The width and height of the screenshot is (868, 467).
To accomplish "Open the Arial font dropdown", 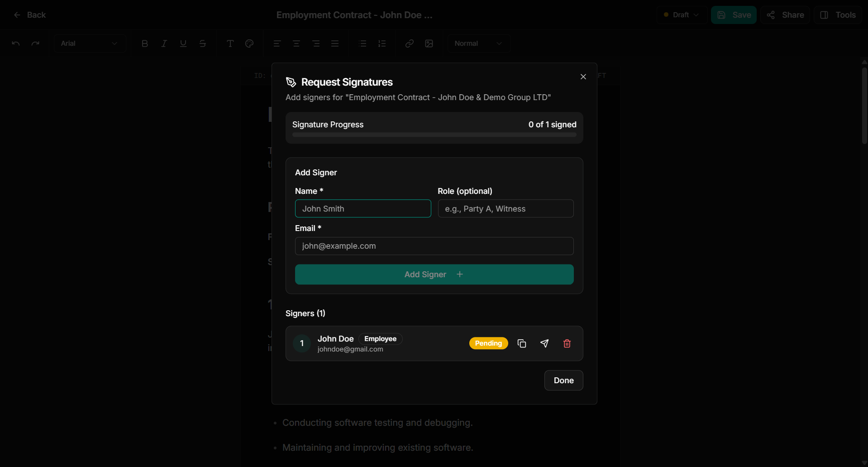I will pos(89,43).
